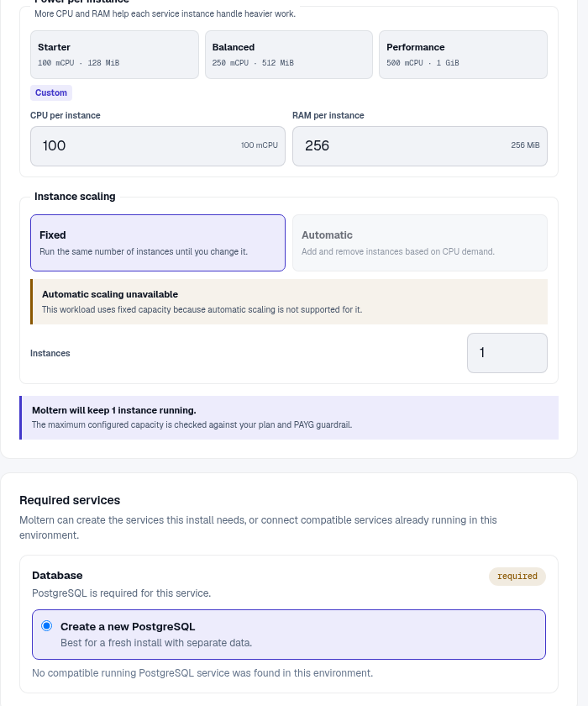Select Automatic instance scaling option
Image resolution: width=588 pixels, height=706 pixels.
[420, 243]
